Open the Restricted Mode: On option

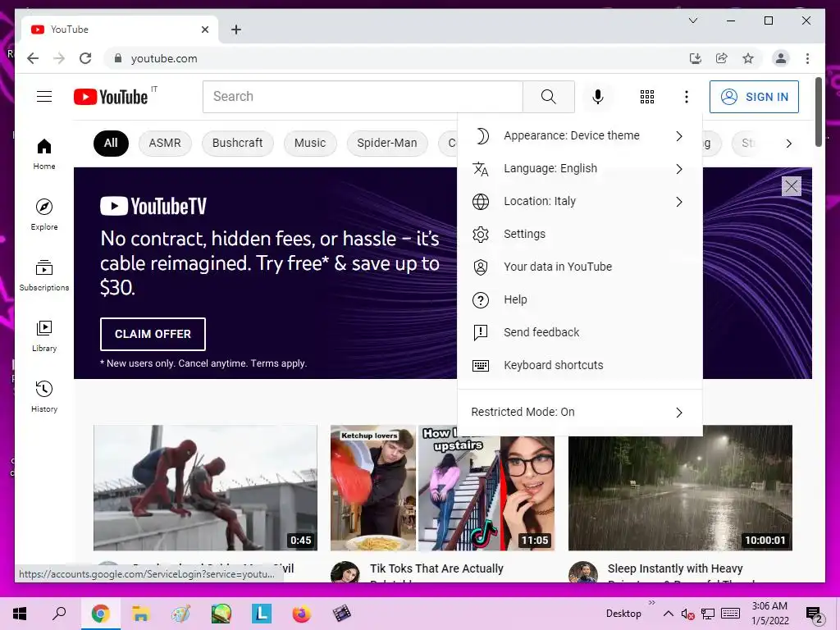[x=580, y=412]
